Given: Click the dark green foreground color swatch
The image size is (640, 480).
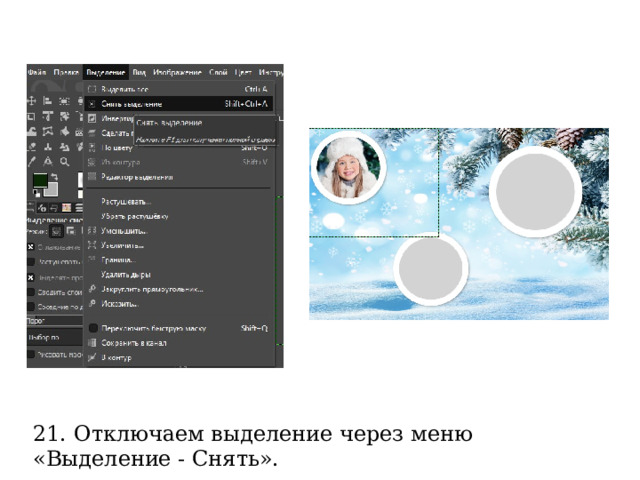Looking at the screenshot, I should [x=40, y=180].
